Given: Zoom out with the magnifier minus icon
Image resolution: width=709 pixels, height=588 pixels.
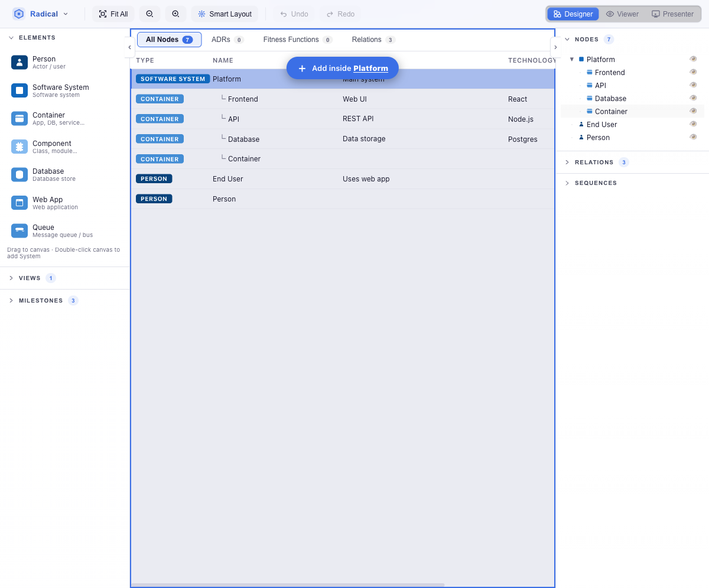Looking at the screenshot, I should coord(149,14).
